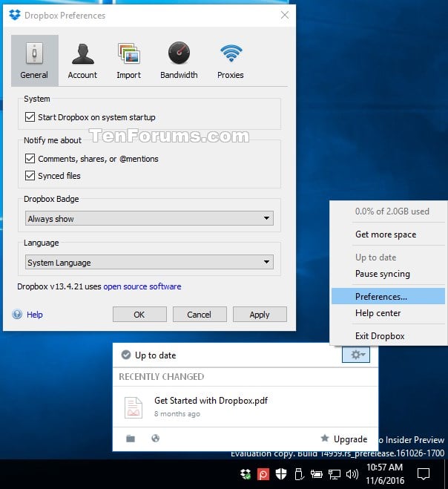Open the Action Center notification icon
This screenshot has width=448, height=489.
[x=424, y=474]
